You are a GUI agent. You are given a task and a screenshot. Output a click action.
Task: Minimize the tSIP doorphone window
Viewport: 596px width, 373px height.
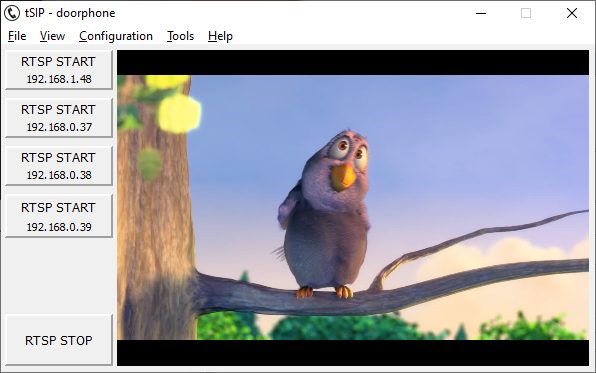click(x=481, y=13)
